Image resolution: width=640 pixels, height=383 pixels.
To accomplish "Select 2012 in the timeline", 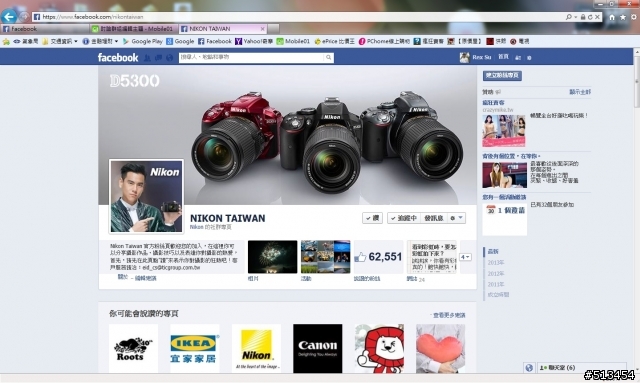I will click(x=496, y=274).
